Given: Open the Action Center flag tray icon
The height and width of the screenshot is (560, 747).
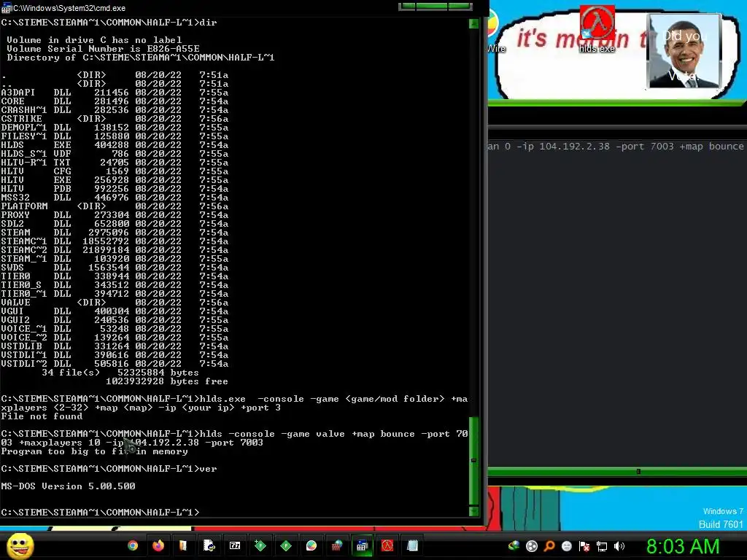Looking at the screenshot, I should tap(584, 546).
